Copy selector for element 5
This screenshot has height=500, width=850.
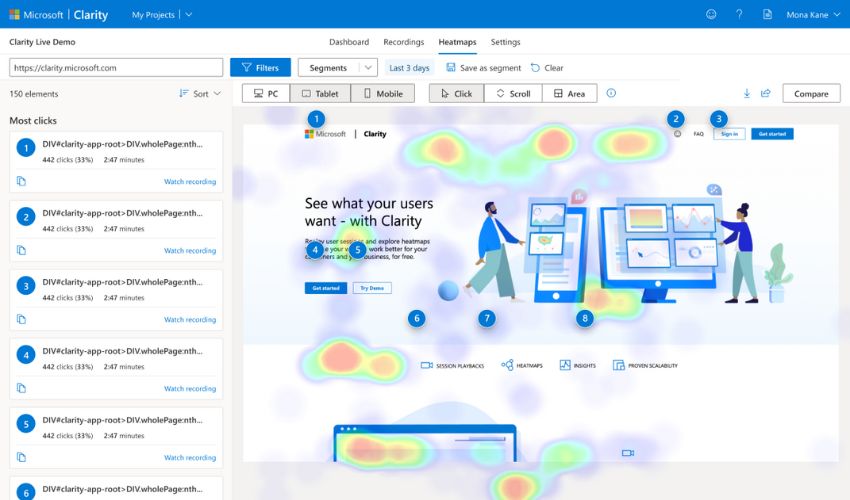click(x=21, y=457)
